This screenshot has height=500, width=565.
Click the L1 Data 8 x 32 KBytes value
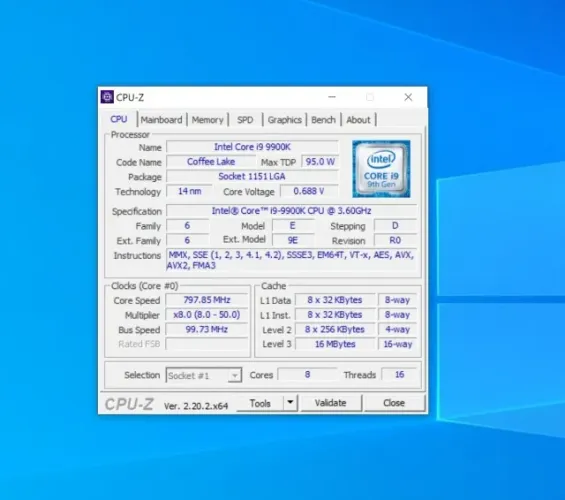click(x=335, y=300)
